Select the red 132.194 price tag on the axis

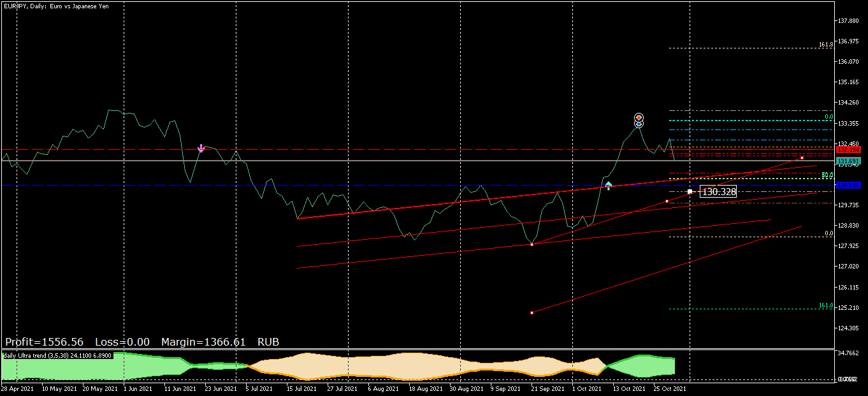849,149
